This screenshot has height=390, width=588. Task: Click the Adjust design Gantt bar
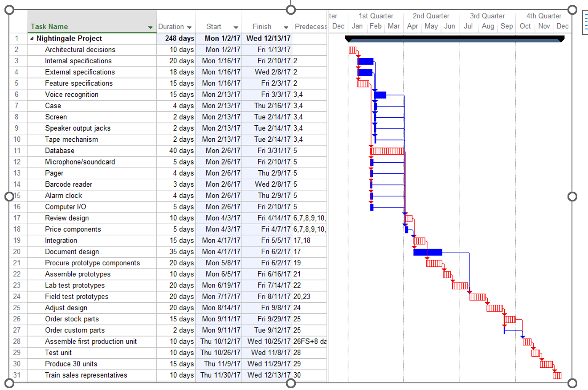click(x=494, y=308)
